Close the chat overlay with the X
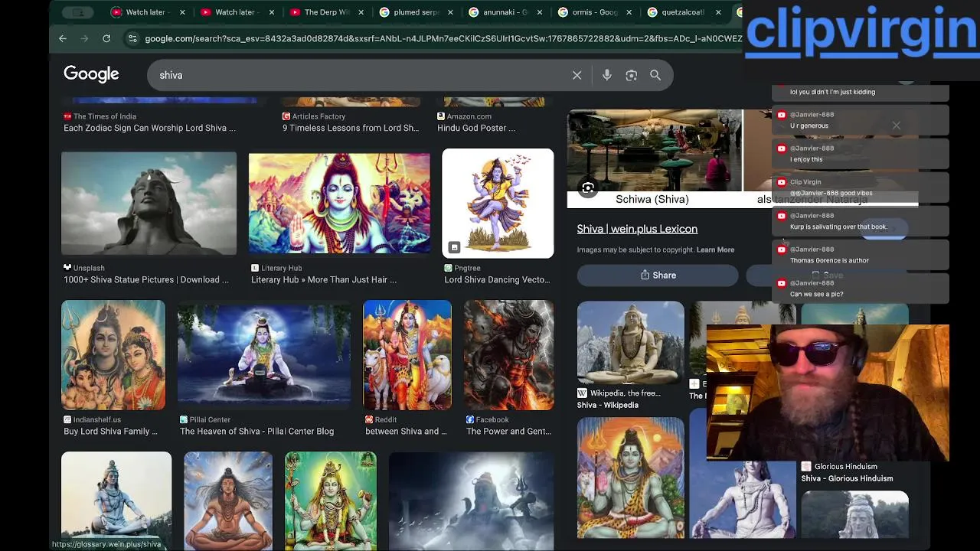Viewport: 980px width, 551px height. pos(896,126)
